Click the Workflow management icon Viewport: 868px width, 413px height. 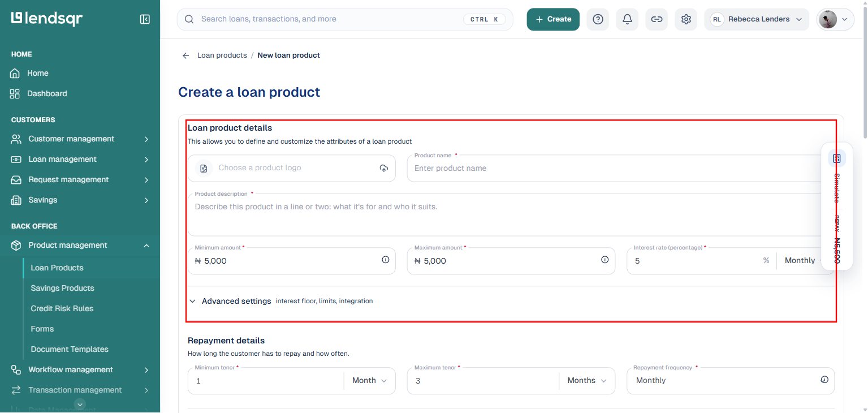[16, 370]
